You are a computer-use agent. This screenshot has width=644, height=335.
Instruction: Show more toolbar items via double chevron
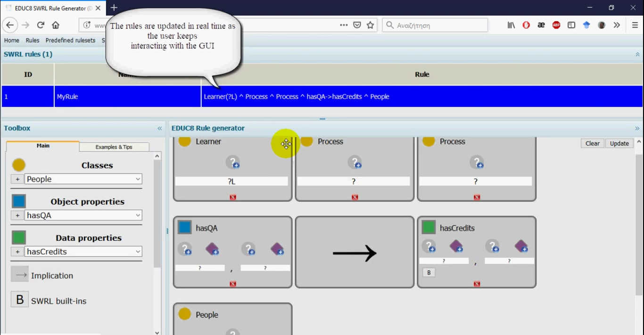pos(617,25)
